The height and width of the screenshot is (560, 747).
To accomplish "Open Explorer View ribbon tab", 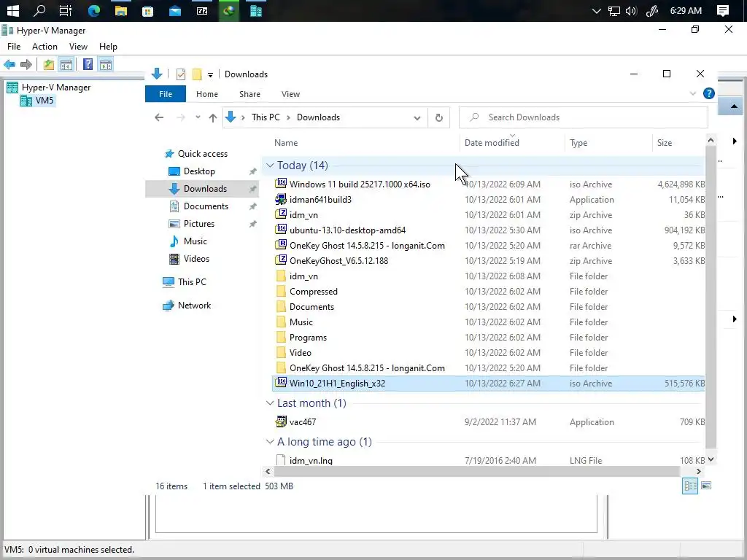I will [x=290, y=94].
